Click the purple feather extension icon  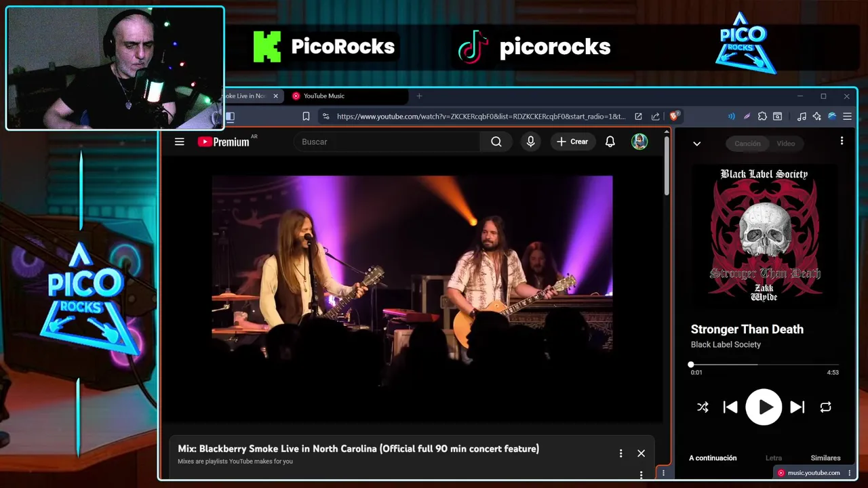(x=747, y=117)
